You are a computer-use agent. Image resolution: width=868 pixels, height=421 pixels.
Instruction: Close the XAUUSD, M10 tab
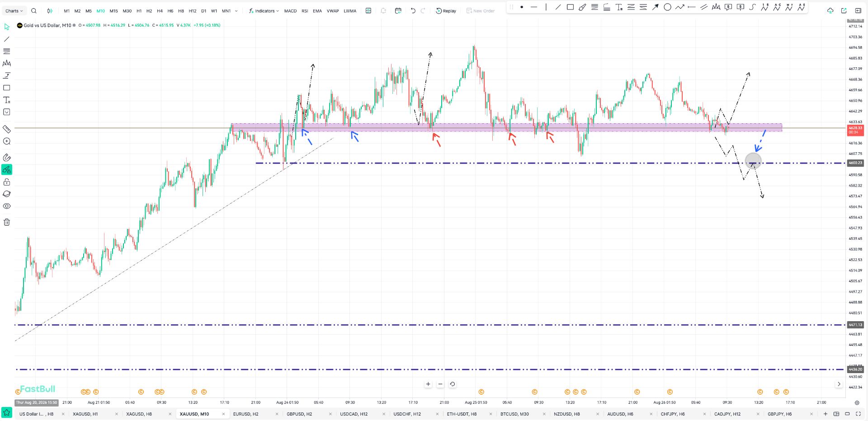(223, 414)
